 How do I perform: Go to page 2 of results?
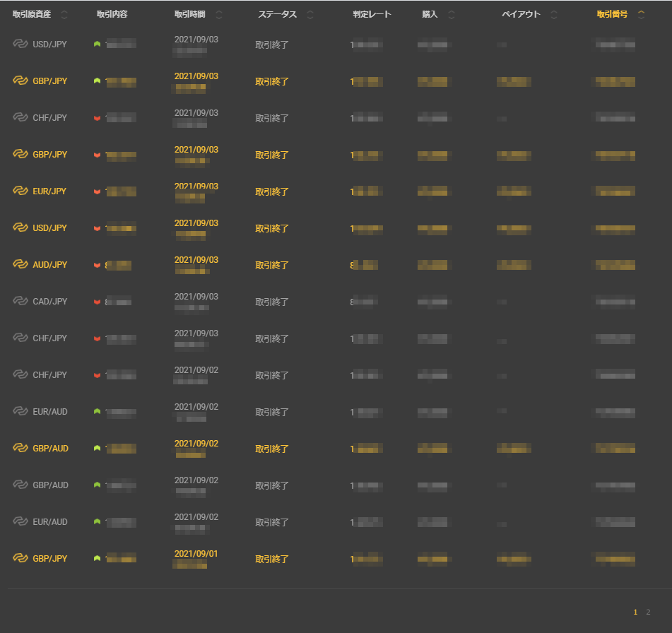(x=648, y=612)
